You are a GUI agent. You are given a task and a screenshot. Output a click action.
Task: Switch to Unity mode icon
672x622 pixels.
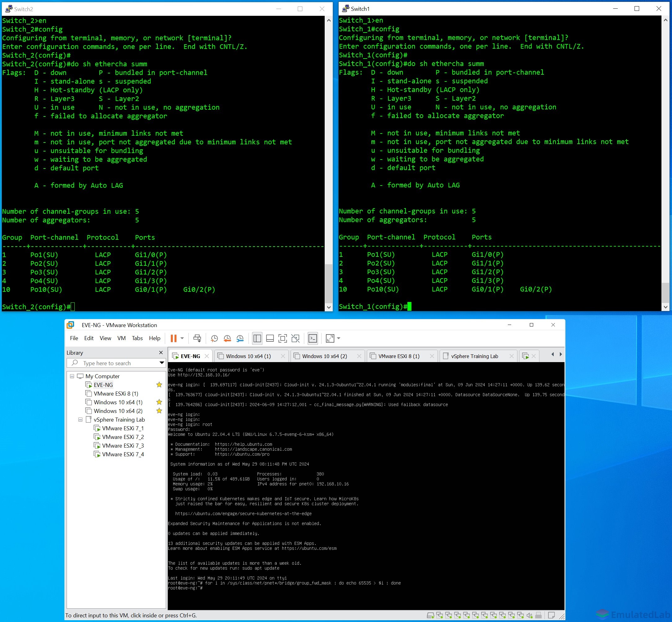296,338
